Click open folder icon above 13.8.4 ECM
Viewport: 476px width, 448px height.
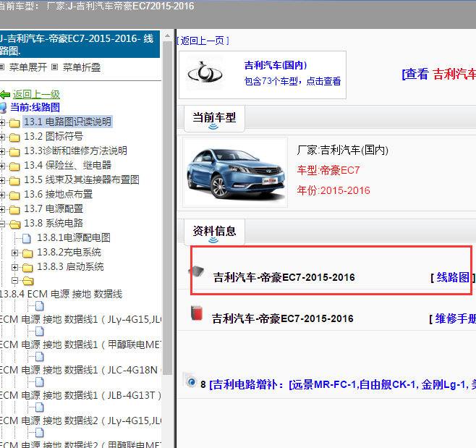tap(28, 281)
